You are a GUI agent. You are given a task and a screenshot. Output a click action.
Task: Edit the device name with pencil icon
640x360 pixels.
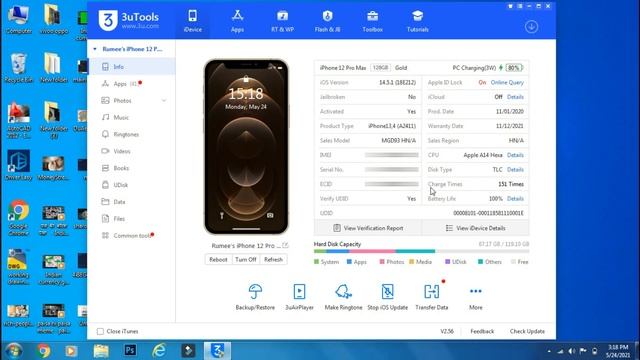(x=285, y=245)
